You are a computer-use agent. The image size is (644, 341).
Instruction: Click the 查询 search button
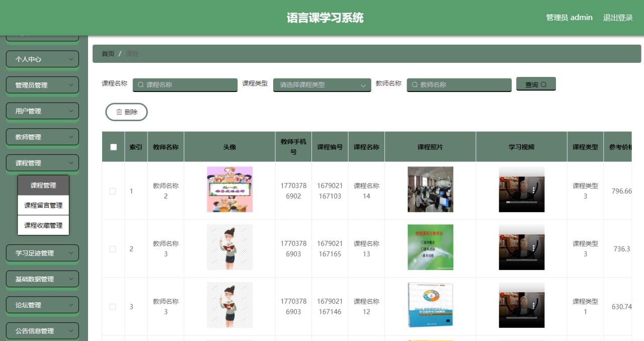point(536,84)
